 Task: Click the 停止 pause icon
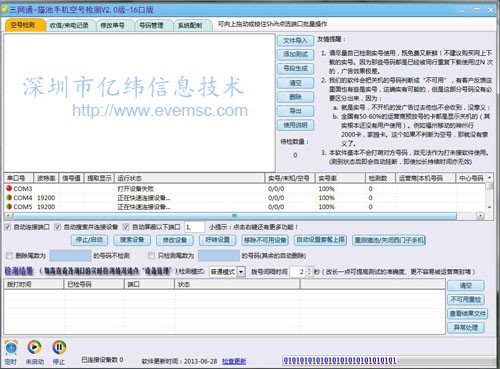pyautogui.click(x=59, y=347)
